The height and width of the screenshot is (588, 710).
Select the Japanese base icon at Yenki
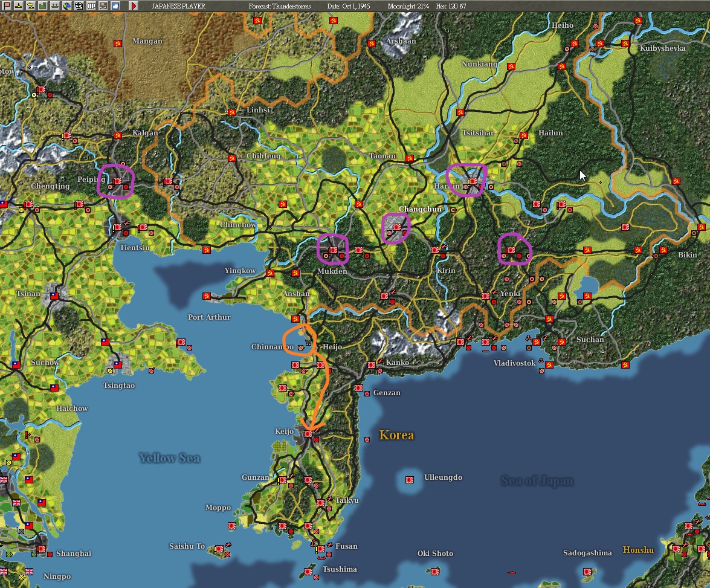[486, 296]
